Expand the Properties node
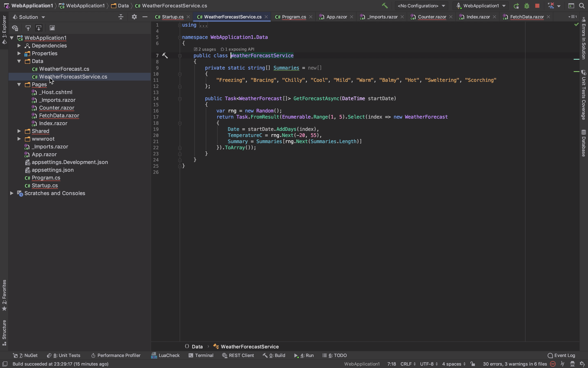 (19, 53)
